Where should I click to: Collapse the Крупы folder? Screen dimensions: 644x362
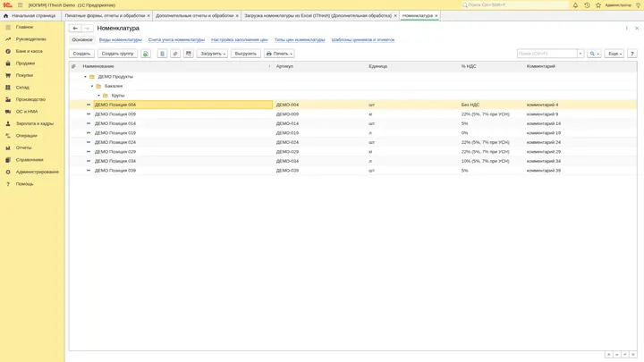click(x=98, y=96)
